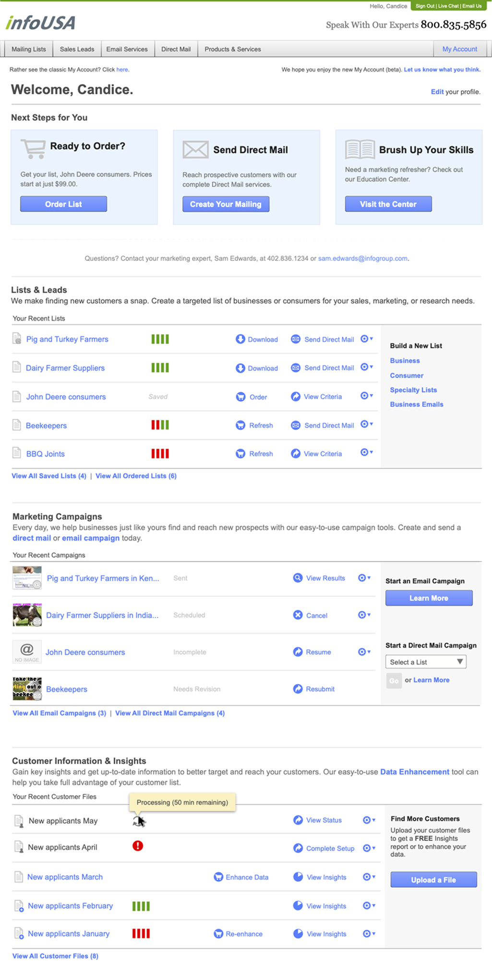Click View All Customer Files (8) link
Viewport: 492px width, 980px height.
(x=55, y=956)
